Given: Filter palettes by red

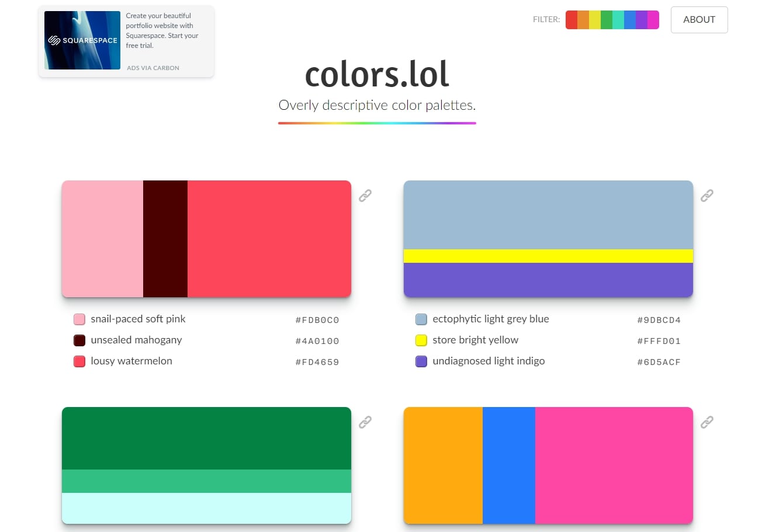Looking at the screenshot, I should pyautogui.click(x=571, y=20).
